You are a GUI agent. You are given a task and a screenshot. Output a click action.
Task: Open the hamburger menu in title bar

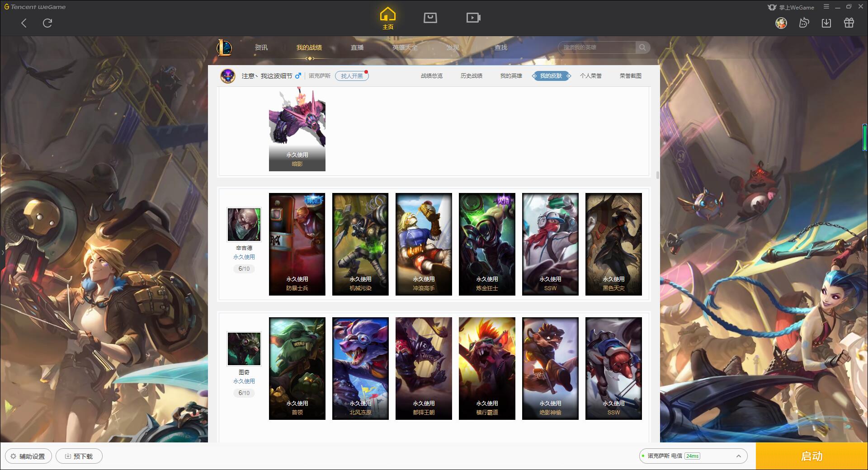tap(826, 7)
